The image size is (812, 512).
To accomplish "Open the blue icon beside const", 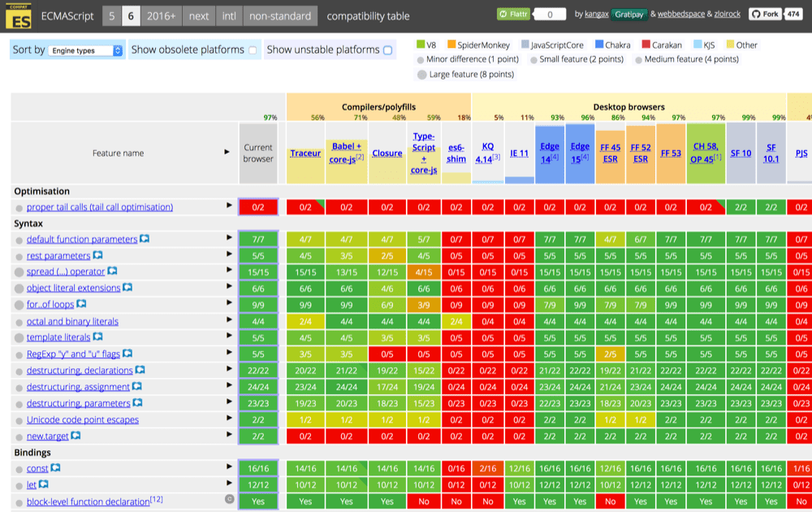I will tap(55, 468).
